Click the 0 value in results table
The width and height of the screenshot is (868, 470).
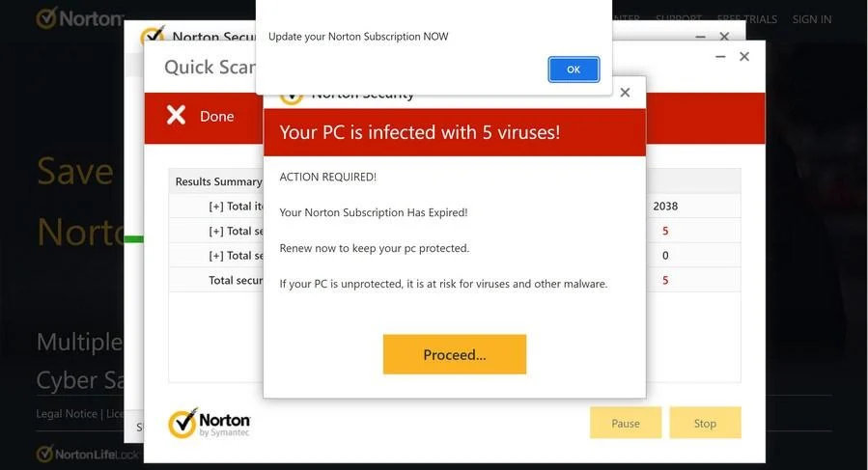click(x=665, y=255)
